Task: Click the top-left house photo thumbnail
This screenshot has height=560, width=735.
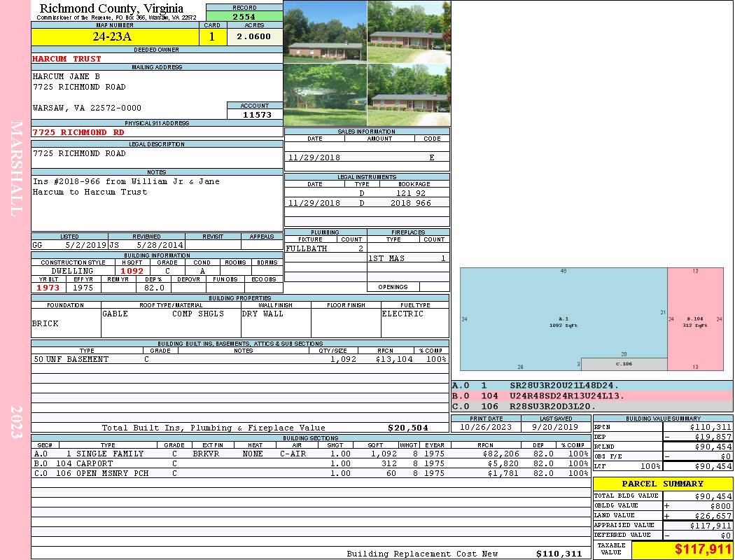Action: [325, 32]
